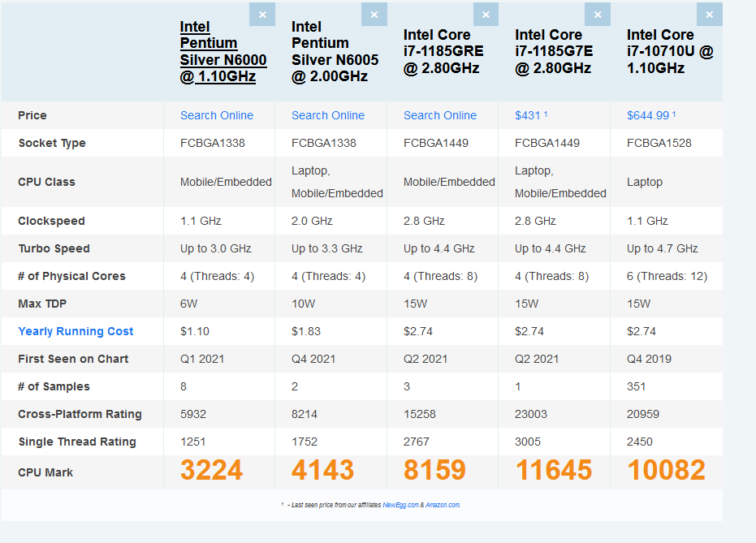Select the 3224 CPU Mark score
756x543 pixels.
[211, 470]
